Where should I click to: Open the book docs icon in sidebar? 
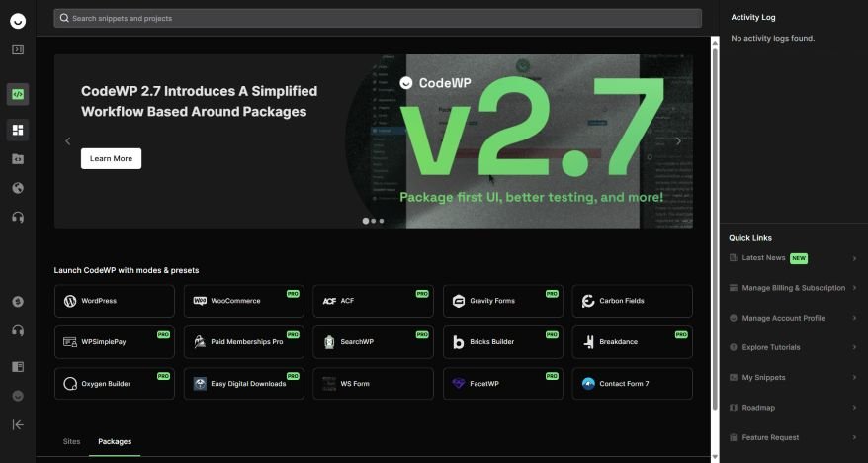(x=18, y=367)
